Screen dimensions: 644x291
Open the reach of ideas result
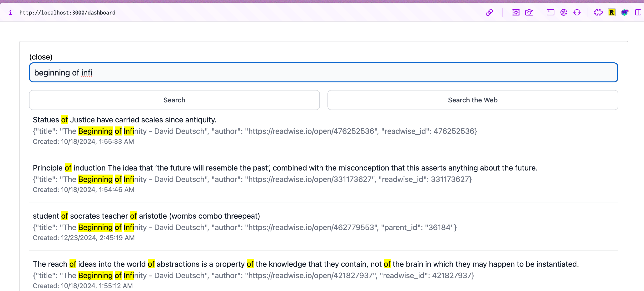(306, 264)
